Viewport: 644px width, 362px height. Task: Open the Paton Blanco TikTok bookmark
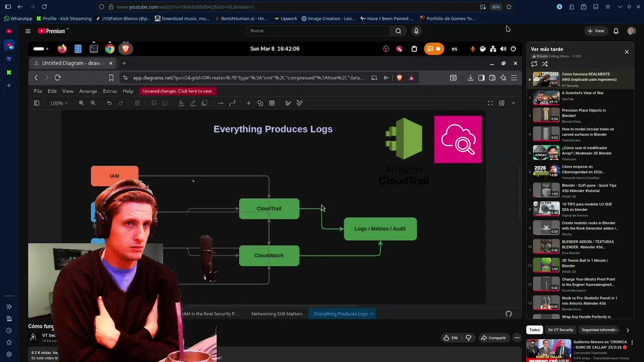pyautogui.click(x=123, y=19)
